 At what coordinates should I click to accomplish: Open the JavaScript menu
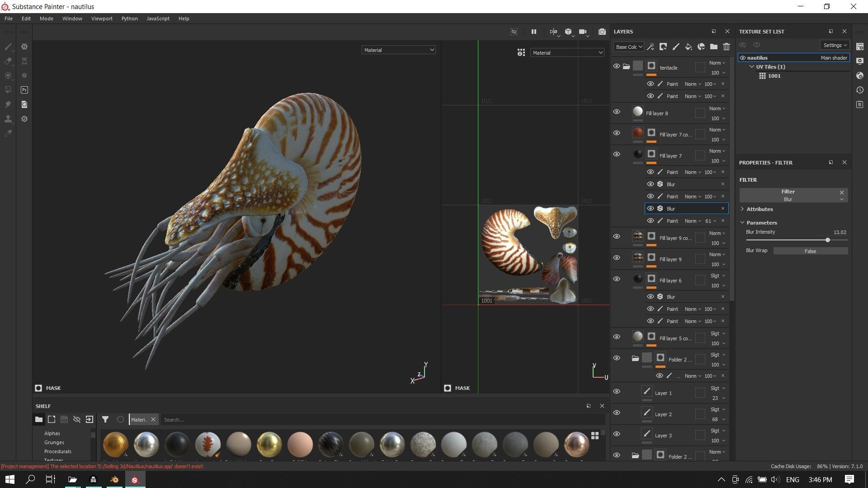[x=158, y=19]
